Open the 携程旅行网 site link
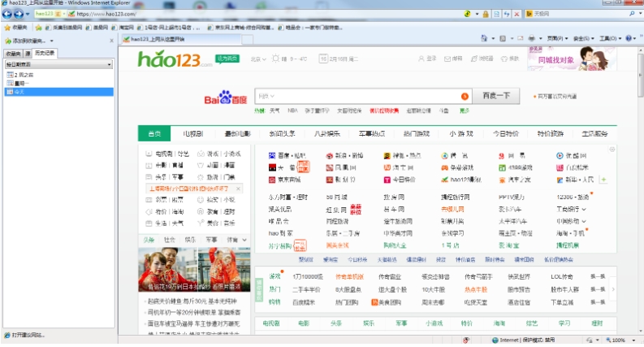Image resolution: width=644 pixels, height=347 pixels. tap(455, 197)
